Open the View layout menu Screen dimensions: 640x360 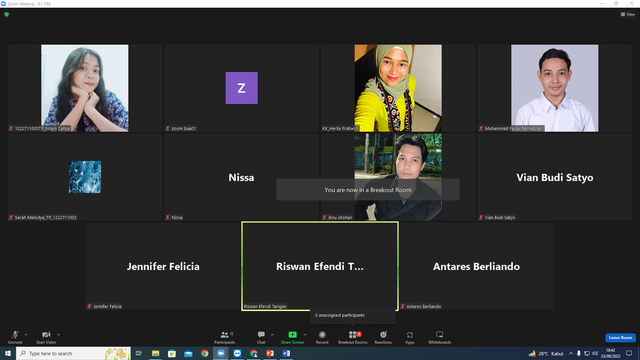[628, 14]
